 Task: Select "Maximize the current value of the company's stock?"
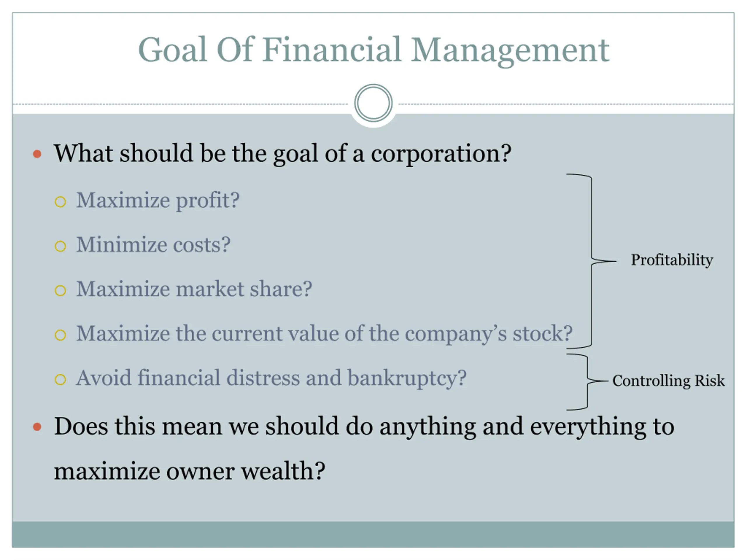pos(324,333)
